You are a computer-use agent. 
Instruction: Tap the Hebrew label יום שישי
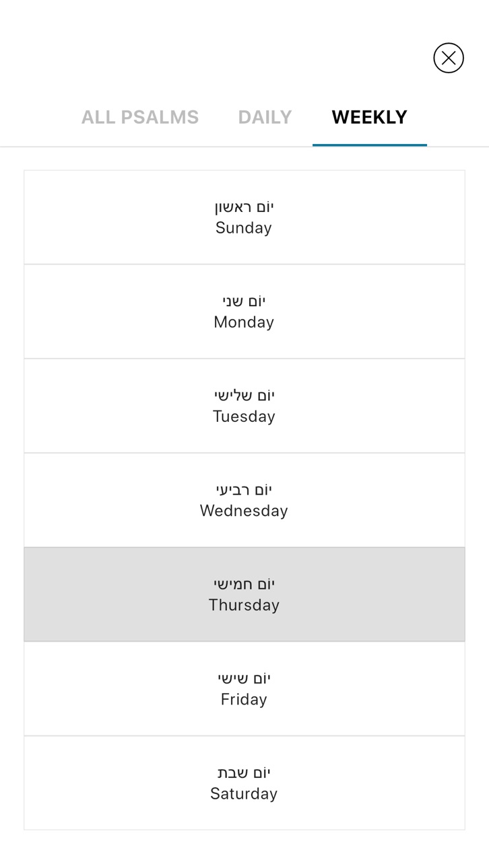pos(244,678)
